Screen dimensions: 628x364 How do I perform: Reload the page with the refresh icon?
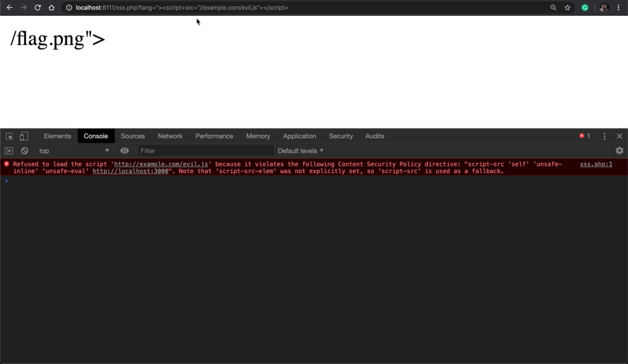coord(38,8)
